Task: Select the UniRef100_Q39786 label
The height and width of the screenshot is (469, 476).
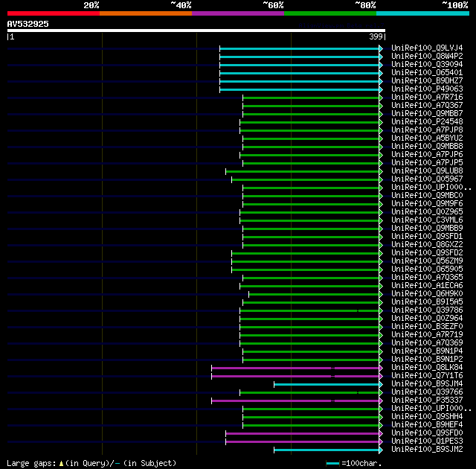Action: click(427, 310)
